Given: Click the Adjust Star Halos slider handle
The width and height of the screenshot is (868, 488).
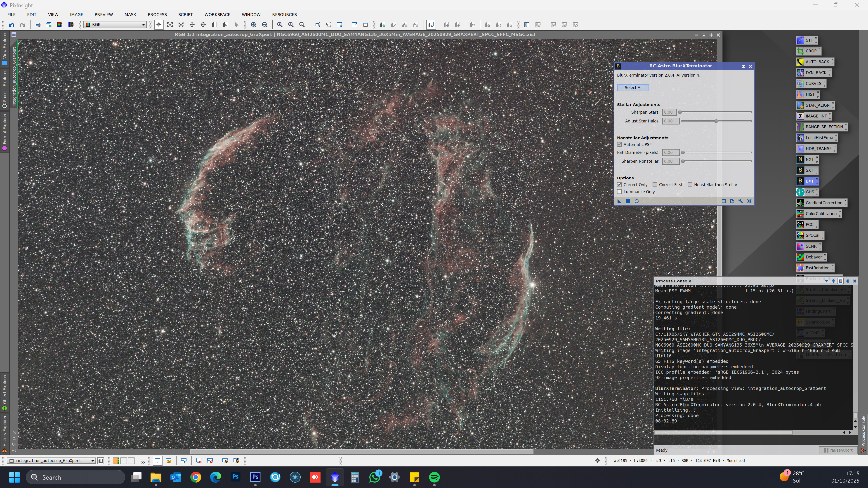Looking at the screenshot, I should (x=716, y=121).
